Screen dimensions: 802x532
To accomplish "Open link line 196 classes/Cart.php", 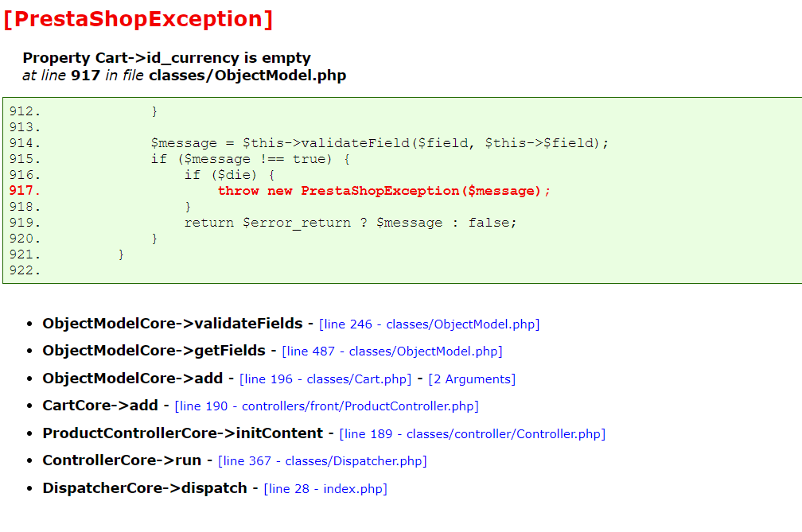I will point(325,379).
